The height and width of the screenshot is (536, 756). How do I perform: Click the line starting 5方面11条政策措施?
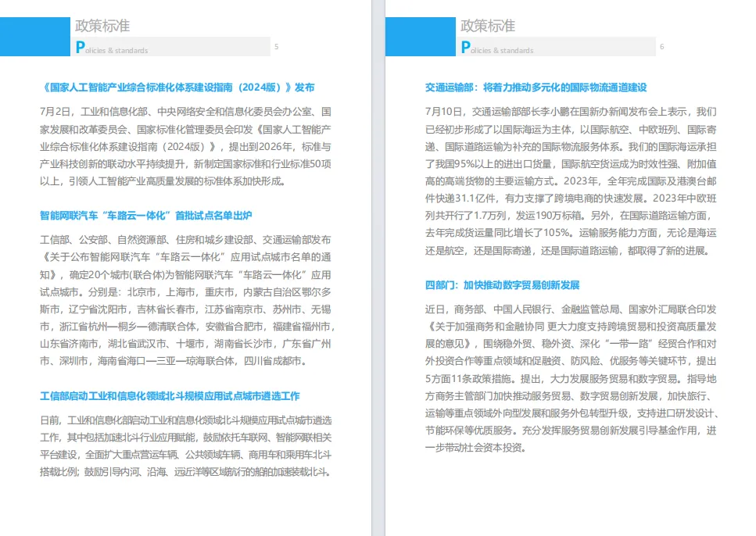571,379
